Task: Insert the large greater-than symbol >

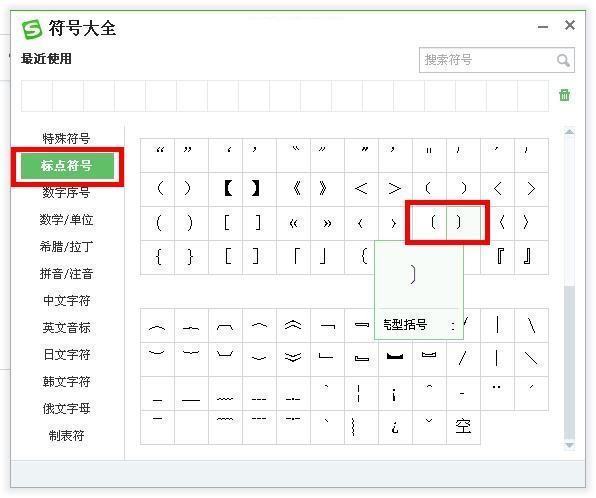Action: (x=395, y=189)
